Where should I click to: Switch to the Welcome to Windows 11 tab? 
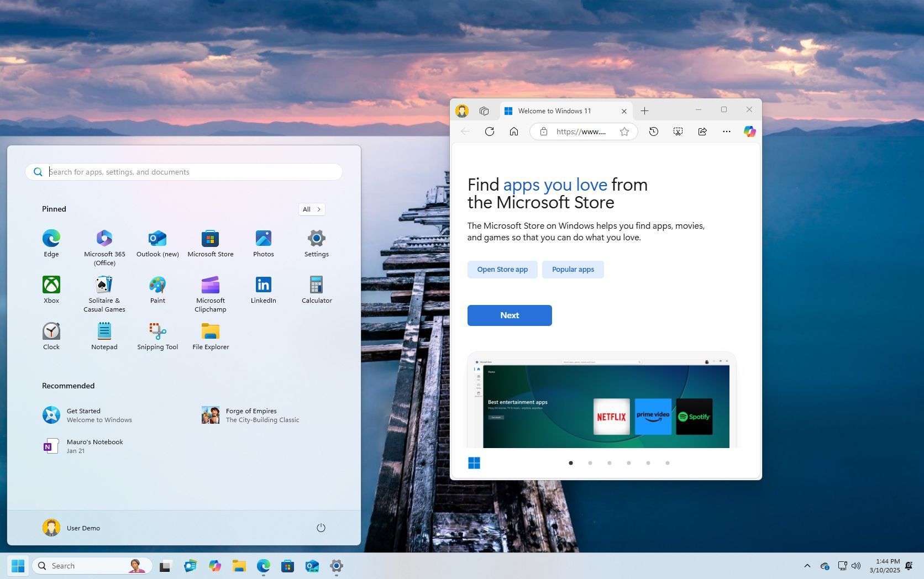click(x=554, y=110)
